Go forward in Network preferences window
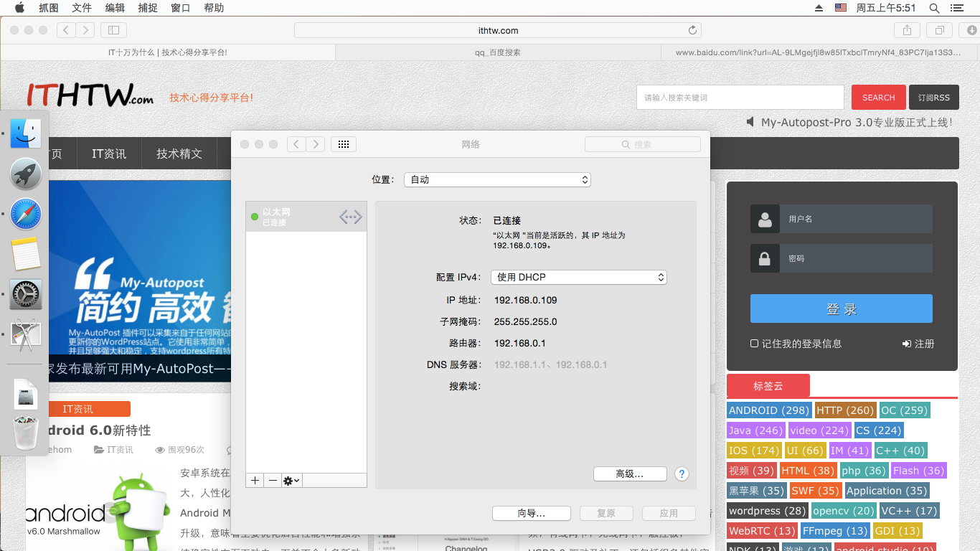The height and width of the screenshot is (551, 980). click(x=316, y=144)
